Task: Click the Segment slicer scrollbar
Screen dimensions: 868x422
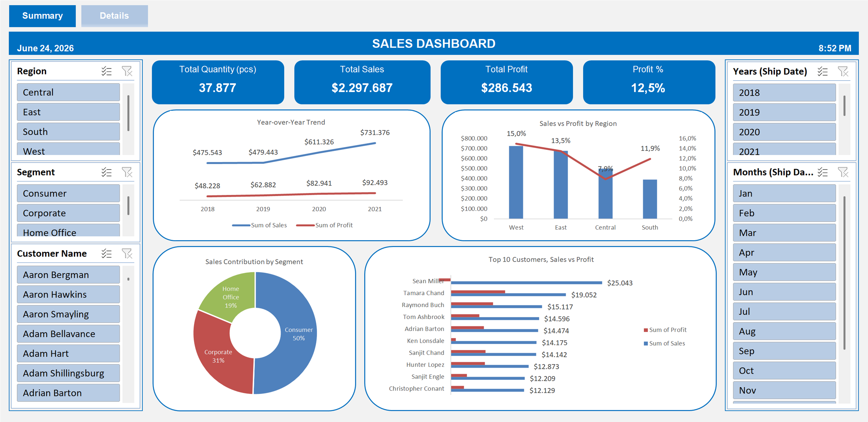Action: click(128, 206)
